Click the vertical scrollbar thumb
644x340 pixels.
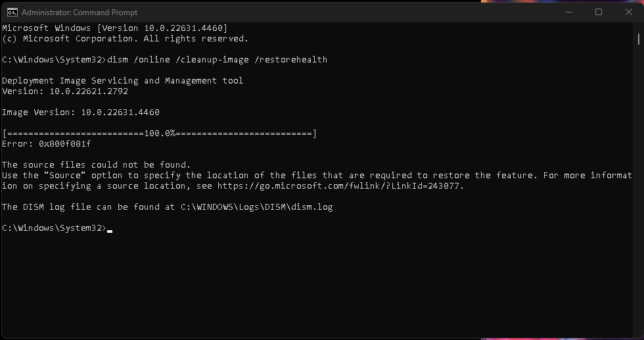pyautogui.click(x=638, y=39)
